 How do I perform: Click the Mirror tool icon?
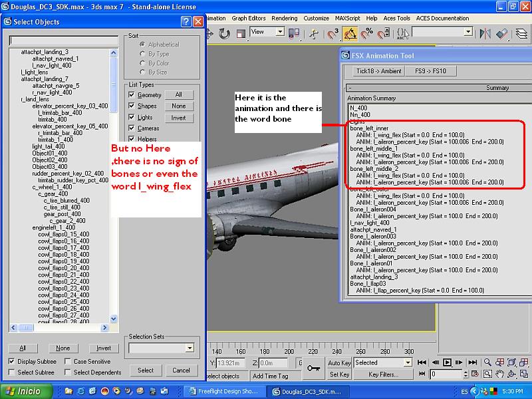pos(486,33)
